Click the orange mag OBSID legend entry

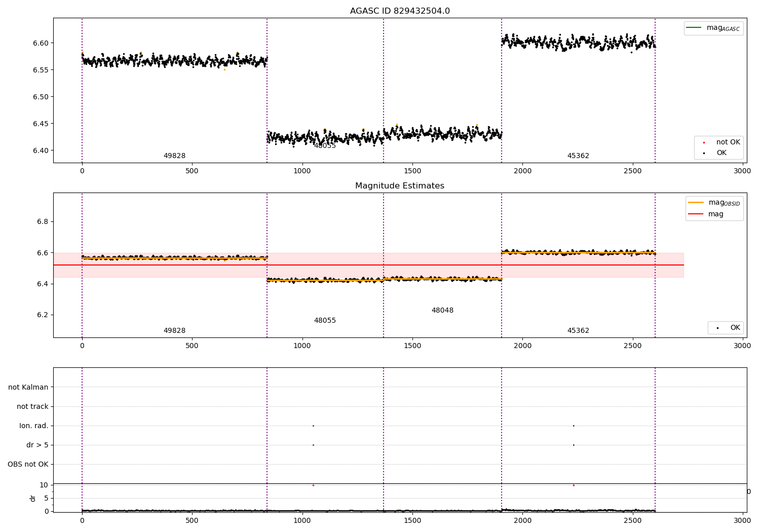pyautogui.click(x=714, y=203)
